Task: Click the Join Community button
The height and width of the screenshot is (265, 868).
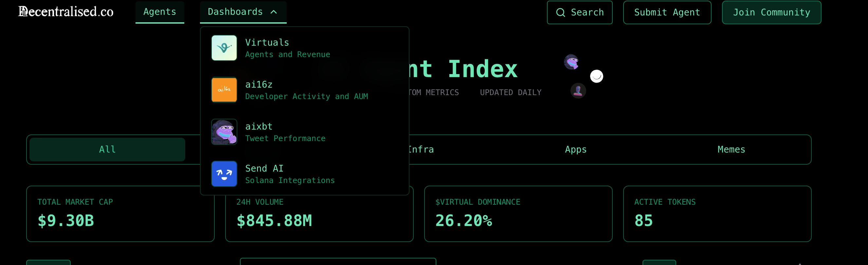Action: 771,12
